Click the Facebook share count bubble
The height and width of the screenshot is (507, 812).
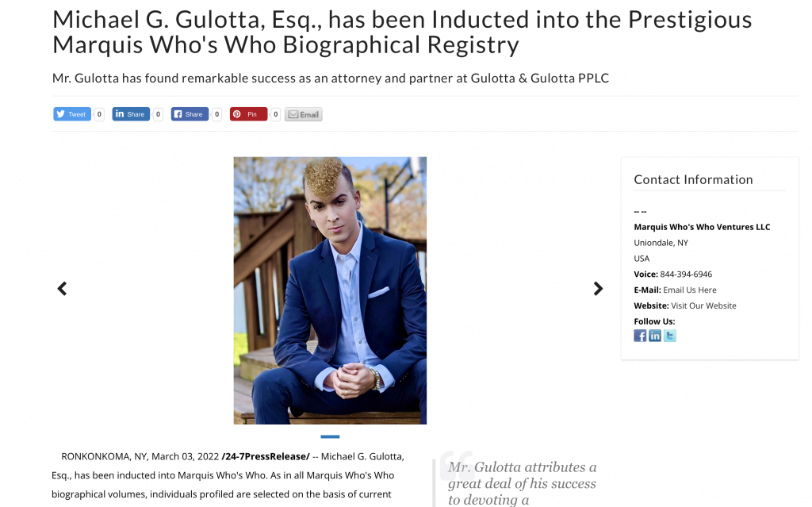coord(217,114)
